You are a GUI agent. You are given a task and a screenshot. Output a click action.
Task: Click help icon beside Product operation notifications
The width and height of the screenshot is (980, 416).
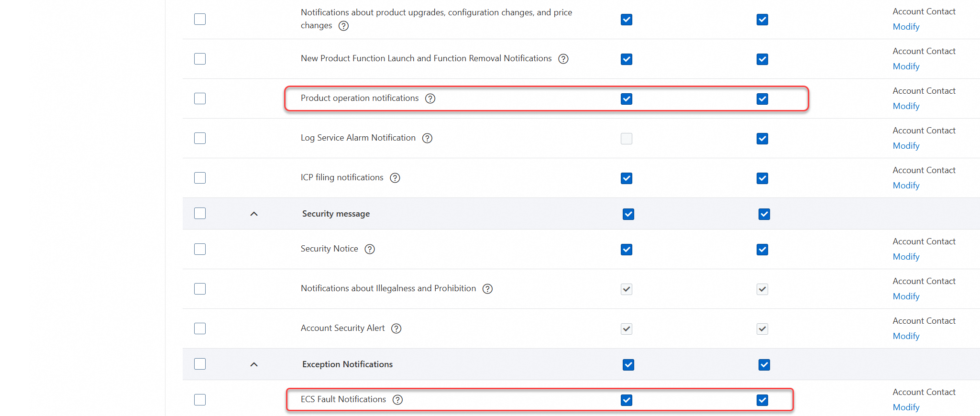tap(430, 99)
